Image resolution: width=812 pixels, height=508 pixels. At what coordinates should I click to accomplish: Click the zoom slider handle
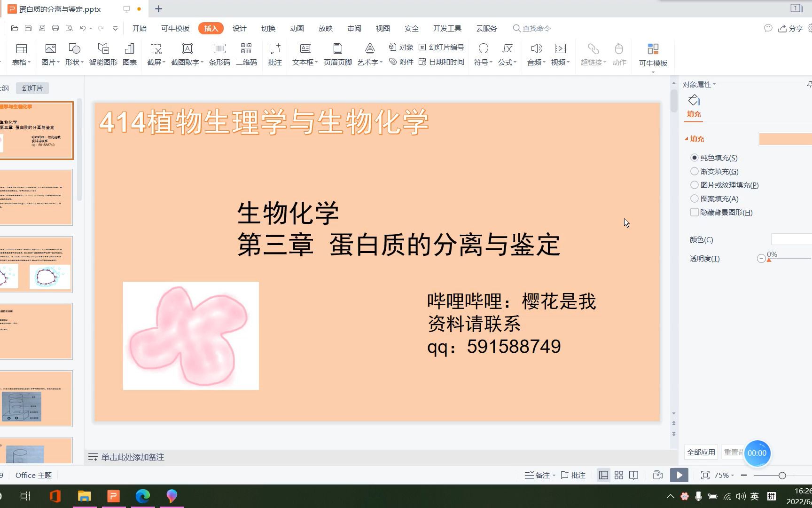pyautogui.click(x=782, y=476)
